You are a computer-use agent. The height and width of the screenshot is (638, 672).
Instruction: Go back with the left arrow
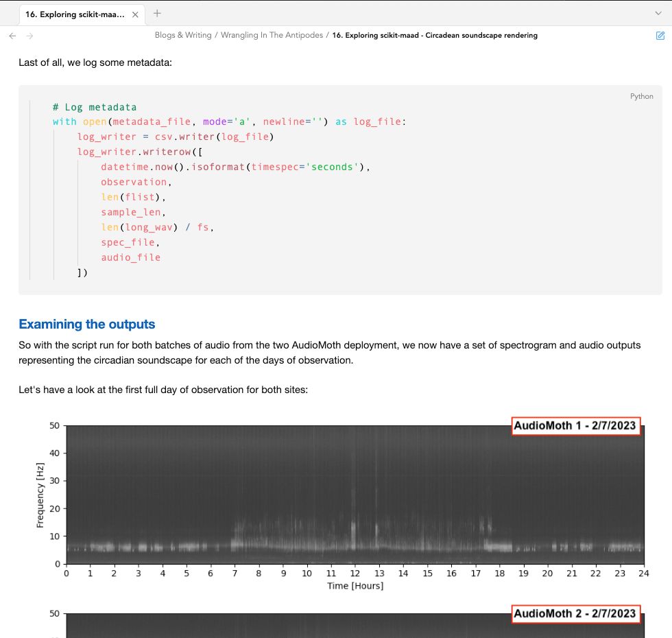tap(12, 36)
